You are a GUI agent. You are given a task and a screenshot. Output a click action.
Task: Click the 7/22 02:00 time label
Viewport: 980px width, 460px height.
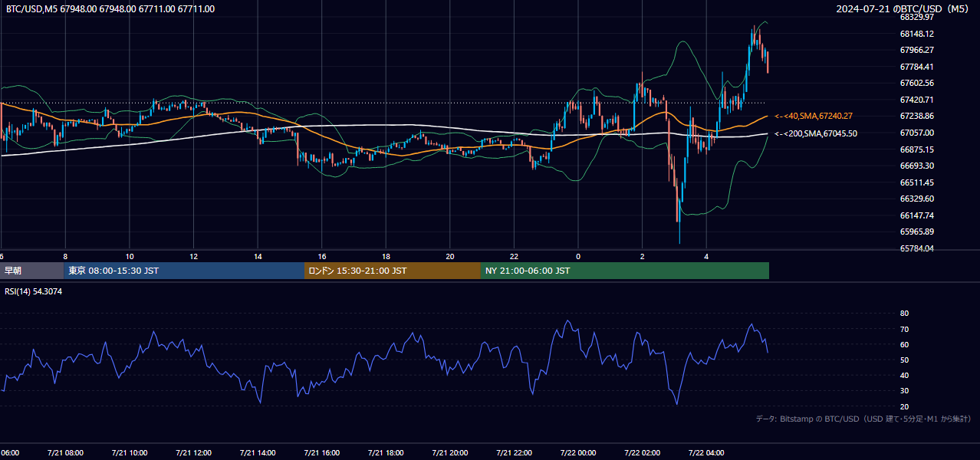tap(642, 453)
